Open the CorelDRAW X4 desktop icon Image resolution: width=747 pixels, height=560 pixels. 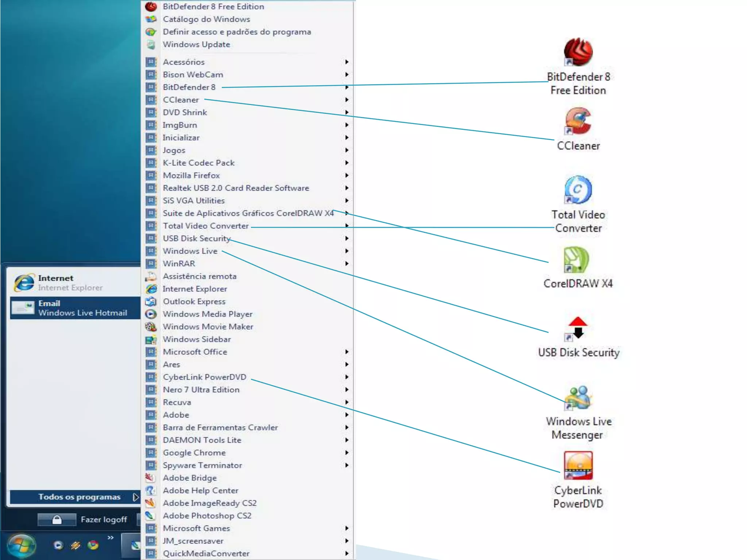[x=577, y=260]
